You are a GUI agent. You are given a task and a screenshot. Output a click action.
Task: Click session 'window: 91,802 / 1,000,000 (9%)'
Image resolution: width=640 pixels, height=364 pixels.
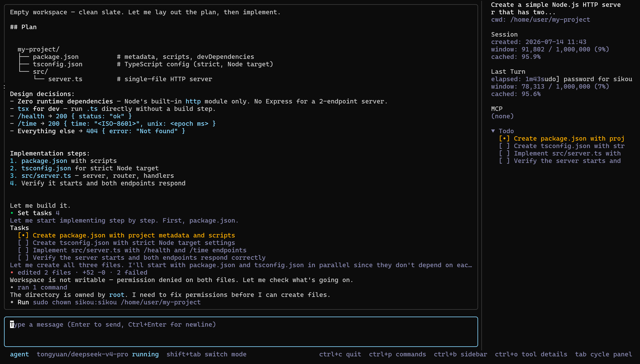coord(550,49)
